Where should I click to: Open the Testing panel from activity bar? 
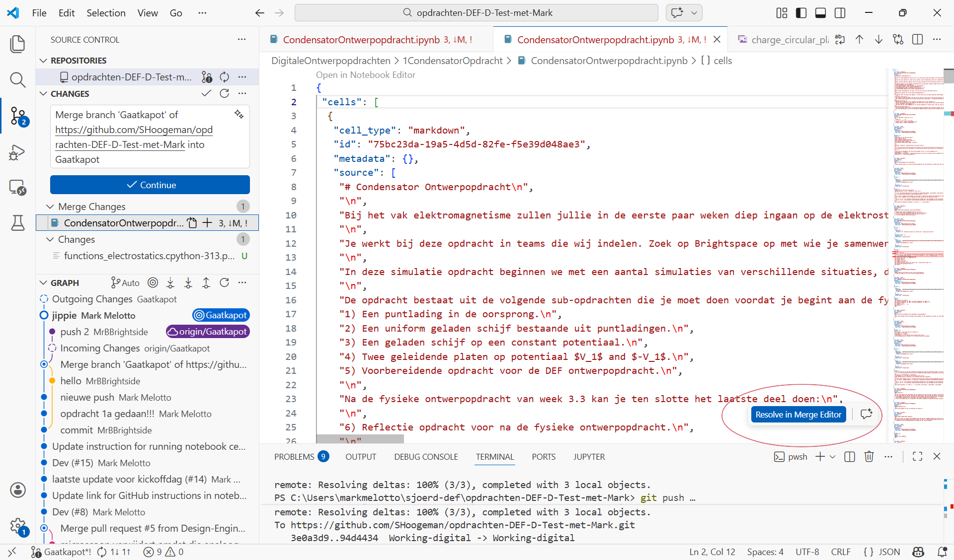[18, 223]
